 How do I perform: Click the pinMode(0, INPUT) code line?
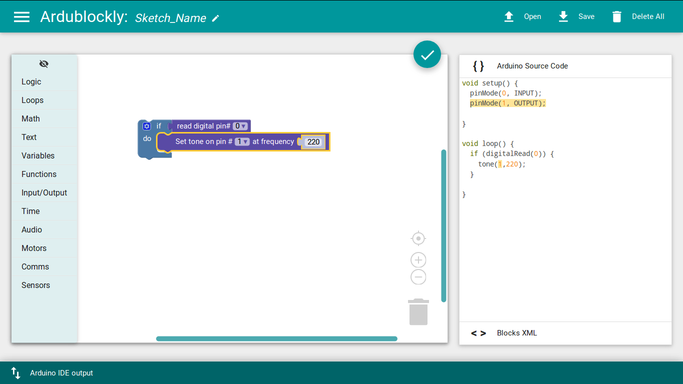point(505,93)
